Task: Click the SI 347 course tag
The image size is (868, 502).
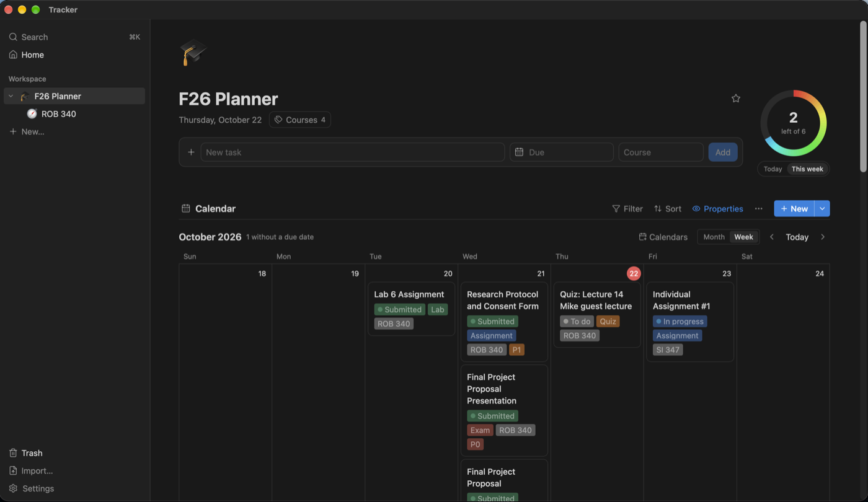Action: point(668,350)
